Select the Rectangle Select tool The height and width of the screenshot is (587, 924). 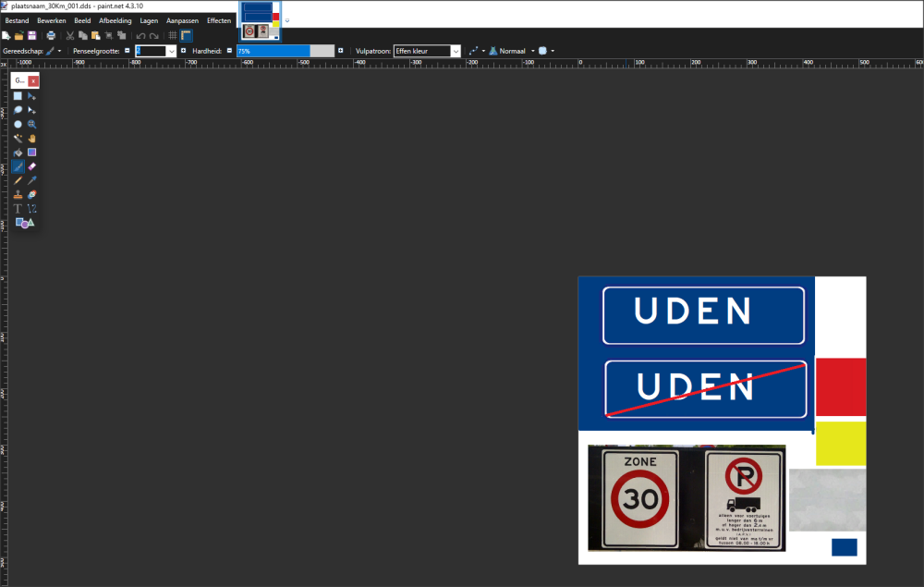coord(18,96)
